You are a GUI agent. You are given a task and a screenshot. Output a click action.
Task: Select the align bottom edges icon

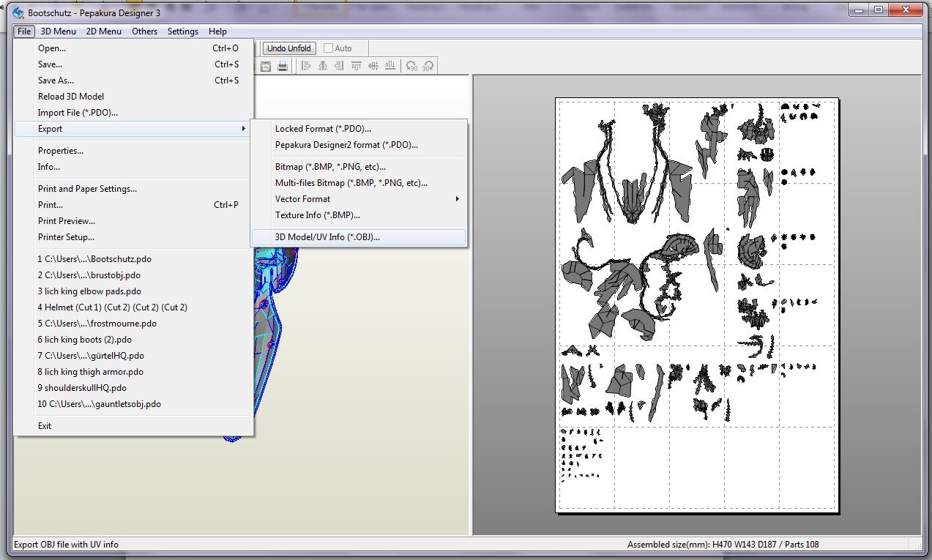pos(390,66)
